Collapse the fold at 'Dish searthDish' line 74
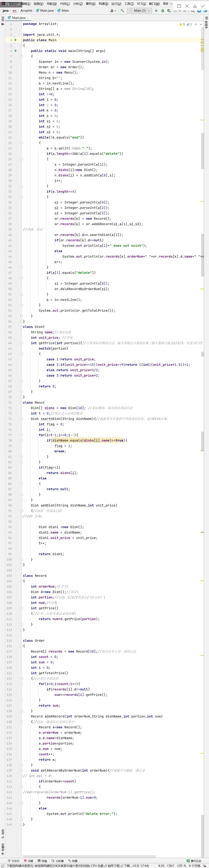Screen dimensions: 209x868 22,419
